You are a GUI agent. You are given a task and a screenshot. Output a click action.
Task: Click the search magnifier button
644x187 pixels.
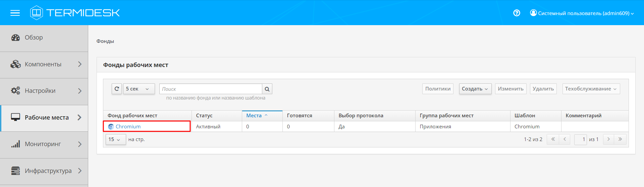tap(267, 89)
